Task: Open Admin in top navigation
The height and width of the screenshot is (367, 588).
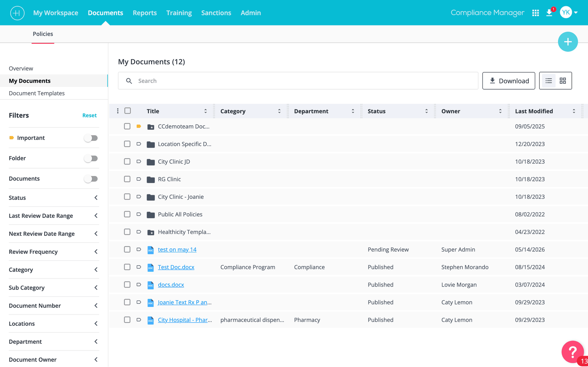Action: pos(251,13)
